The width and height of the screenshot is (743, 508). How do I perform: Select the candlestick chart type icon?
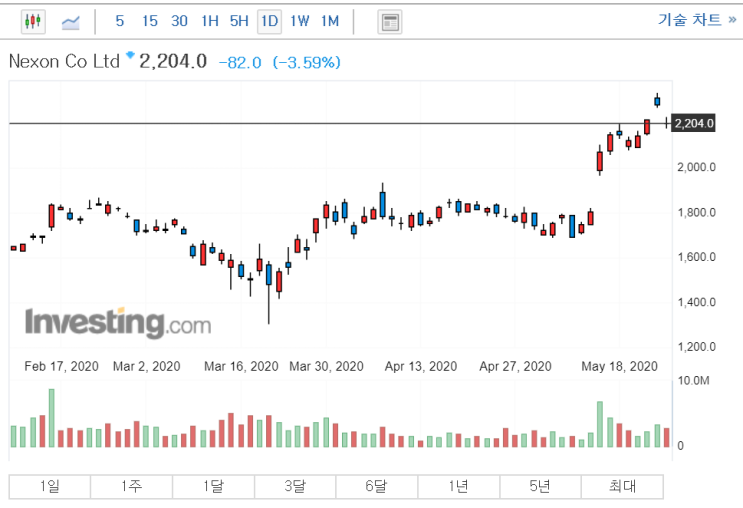click(33, 21)
